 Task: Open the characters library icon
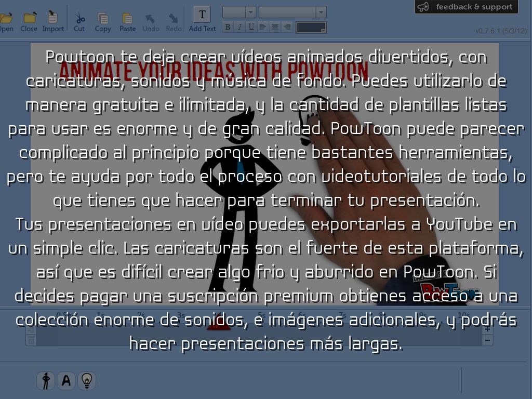pos(46,381)
